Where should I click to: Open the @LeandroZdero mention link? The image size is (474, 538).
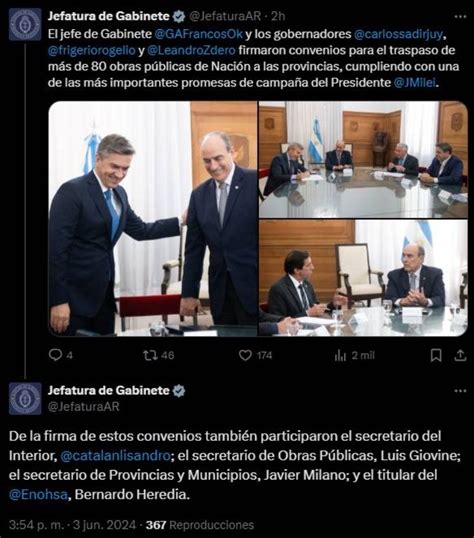click(192, 50)
